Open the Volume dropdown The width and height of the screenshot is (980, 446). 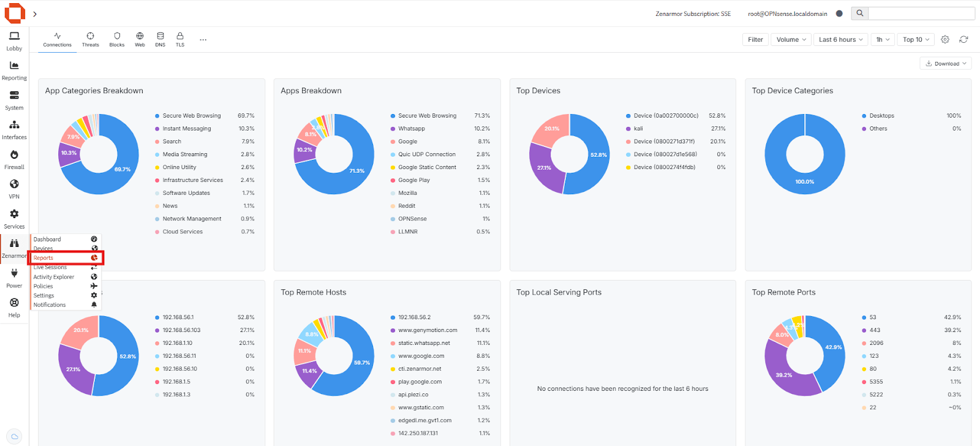pyautogui.click(x=791, y=39)
